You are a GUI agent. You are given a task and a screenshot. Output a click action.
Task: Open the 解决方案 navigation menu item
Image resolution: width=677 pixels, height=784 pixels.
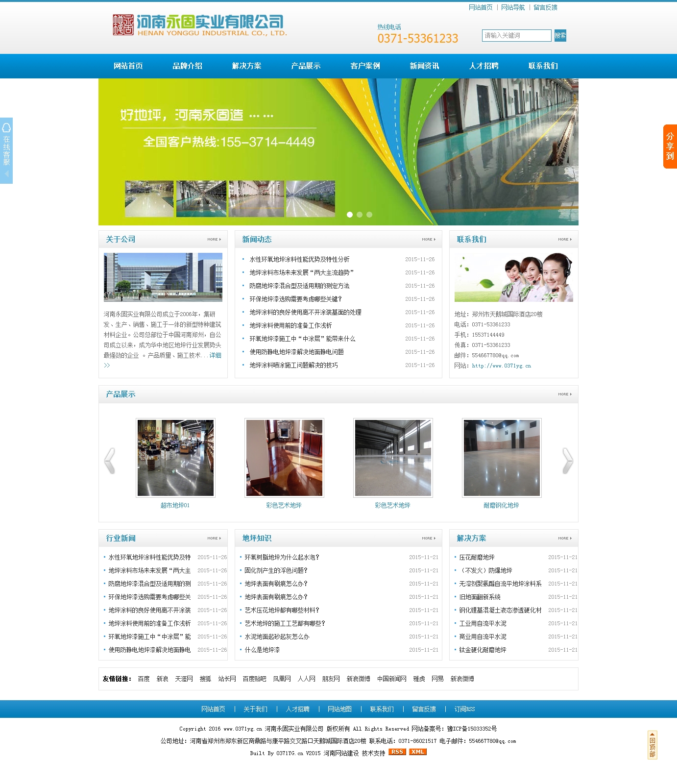click(x=246, y=66)
